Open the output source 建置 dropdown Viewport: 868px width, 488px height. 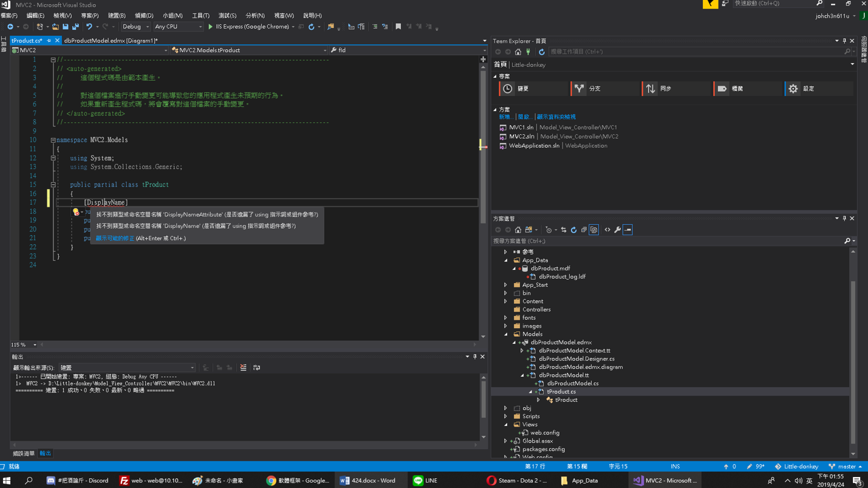pos(127,368)
